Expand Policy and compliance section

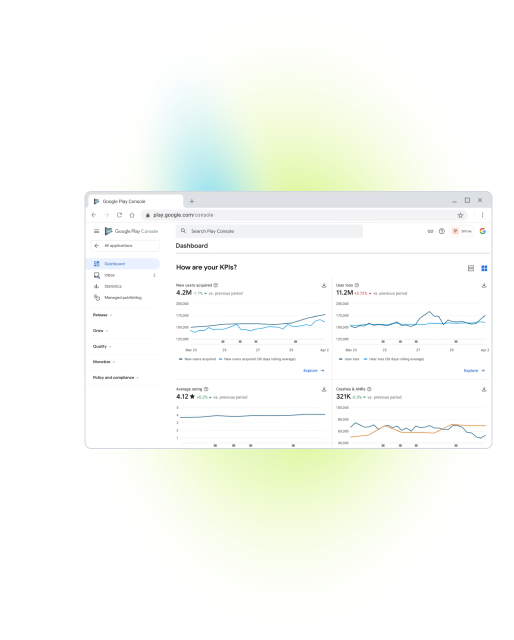pyautogui.click(x=116, y=378)
